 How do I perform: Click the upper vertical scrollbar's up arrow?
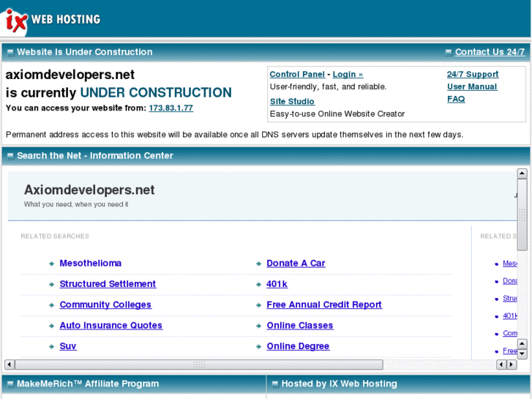coord(522,174)
